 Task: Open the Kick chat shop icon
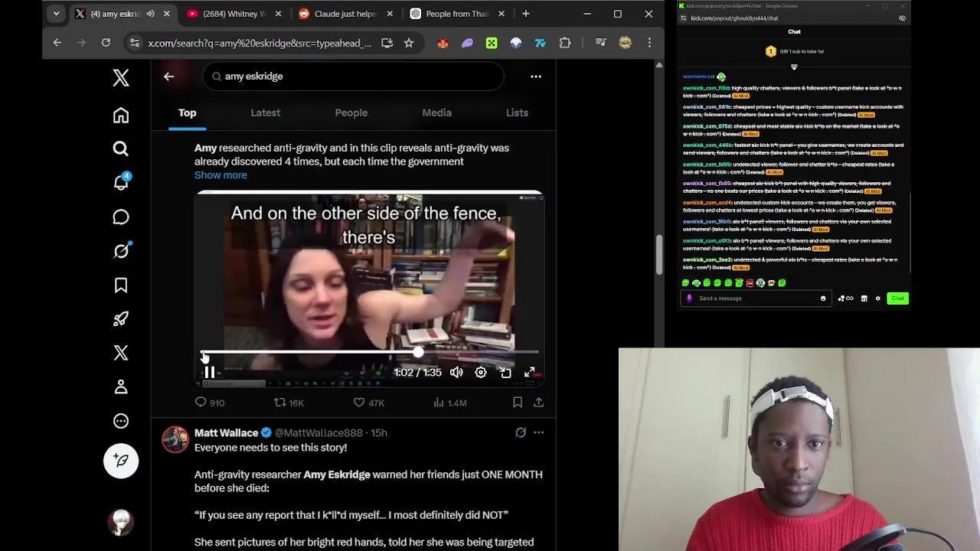(864, 298)
